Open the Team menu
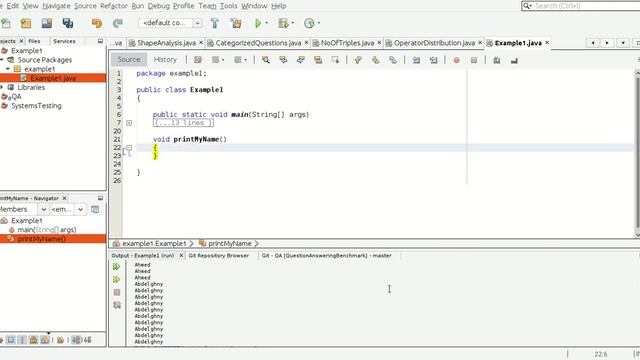 [207, 6]
